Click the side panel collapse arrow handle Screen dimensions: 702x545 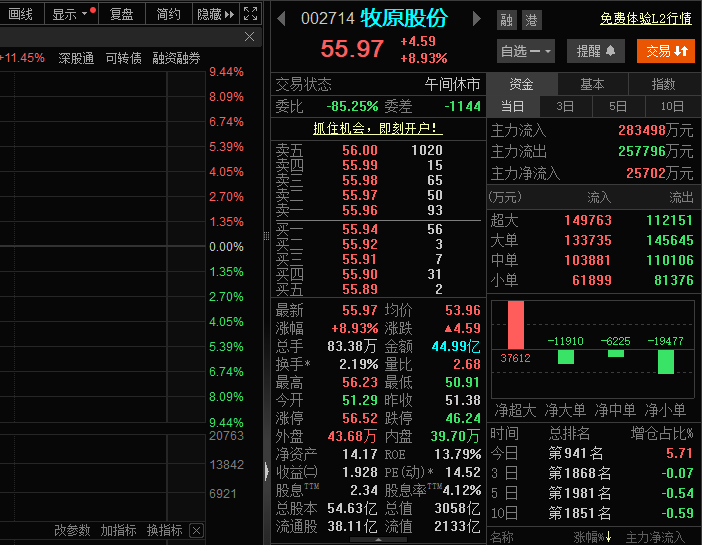click(x=267, y=471)
